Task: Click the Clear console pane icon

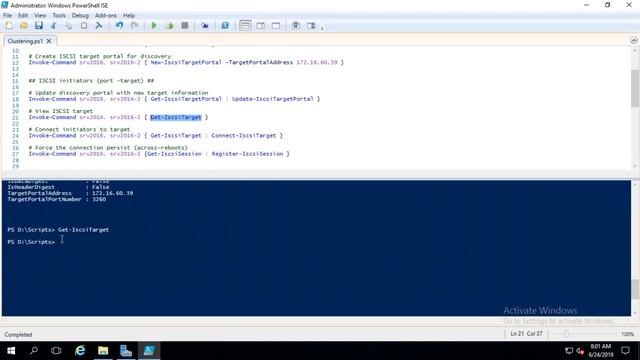Action: 99,26
